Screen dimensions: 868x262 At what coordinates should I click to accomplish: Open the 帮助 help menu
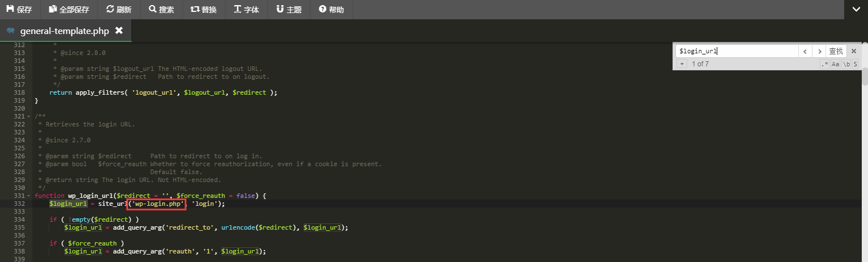click(331, 10)
